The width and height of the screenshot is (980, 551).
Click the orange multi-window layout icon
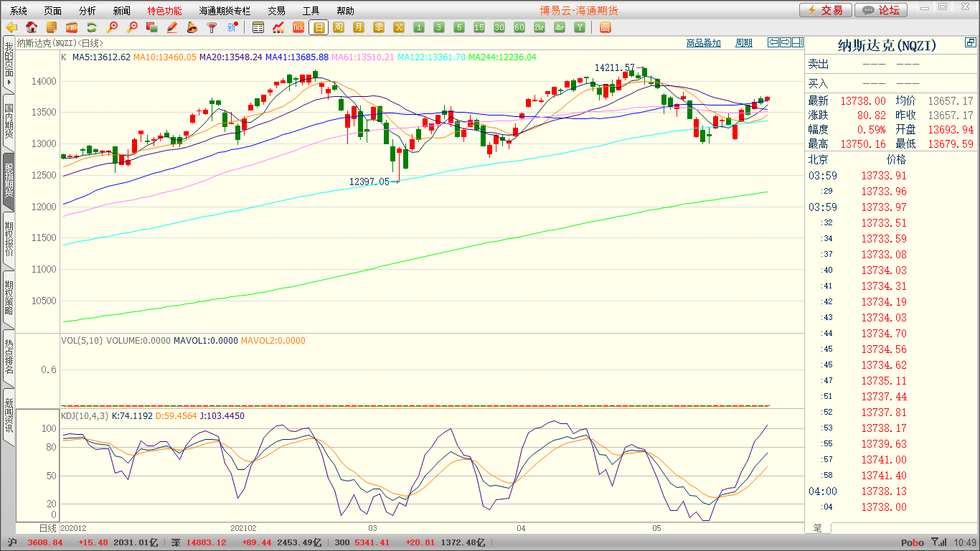605,27
